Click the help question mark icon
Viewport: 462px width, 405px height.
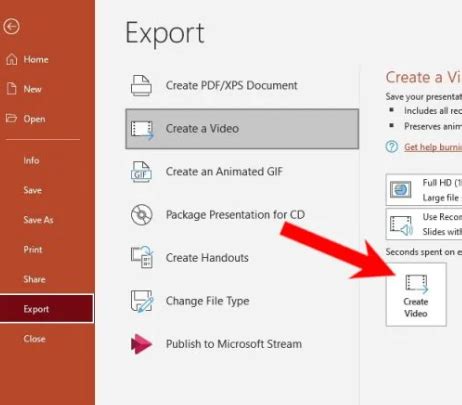(392, 146)
